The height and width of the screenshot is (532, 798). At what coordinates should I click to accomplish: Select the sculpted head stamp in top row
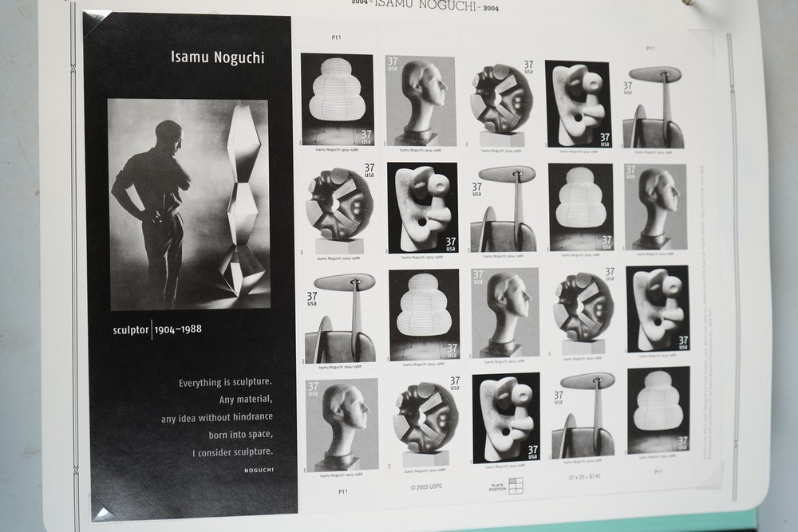pyautogui.click(x=421, y=100)
